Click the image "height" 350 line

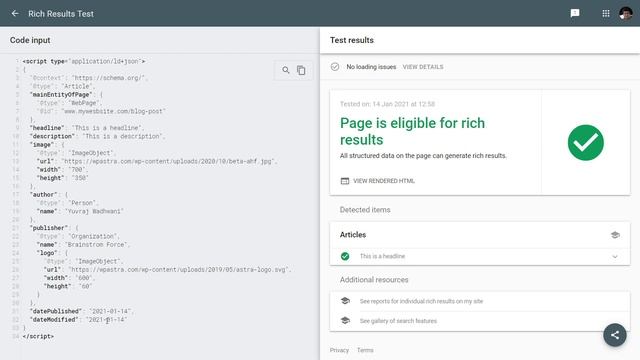click(62, 178)
